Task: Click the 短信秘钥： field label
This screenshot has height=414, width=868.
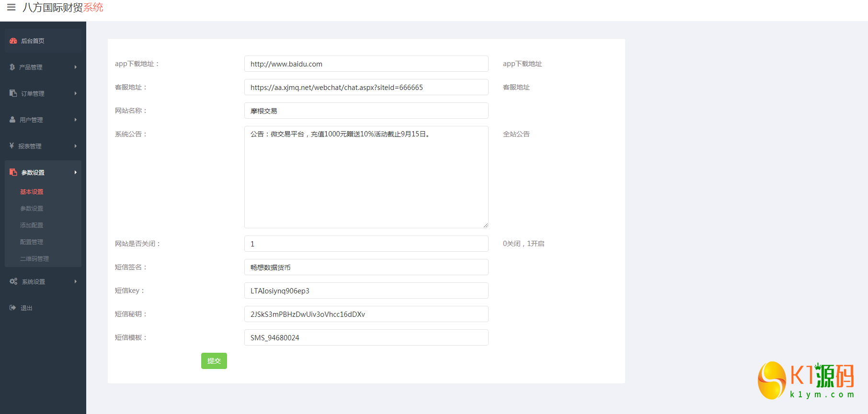Action: click(131, 314)
